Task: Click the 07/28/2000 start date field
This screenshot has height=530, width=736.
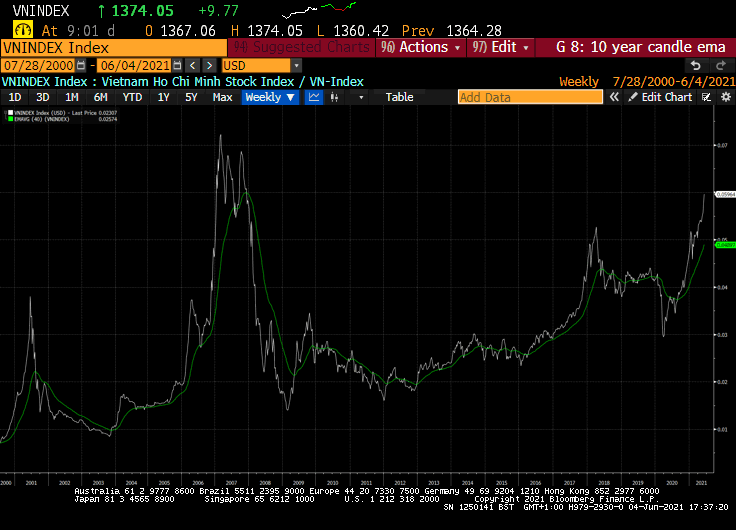Action: tap(39, 66)
